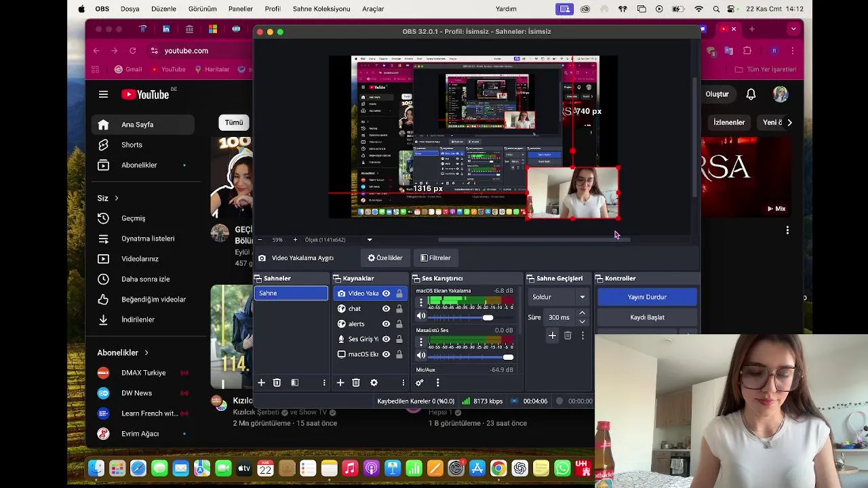Open Soldur transition dropdown
The width and height of the screenshot is (868, 488).
[x=559, y=297]
